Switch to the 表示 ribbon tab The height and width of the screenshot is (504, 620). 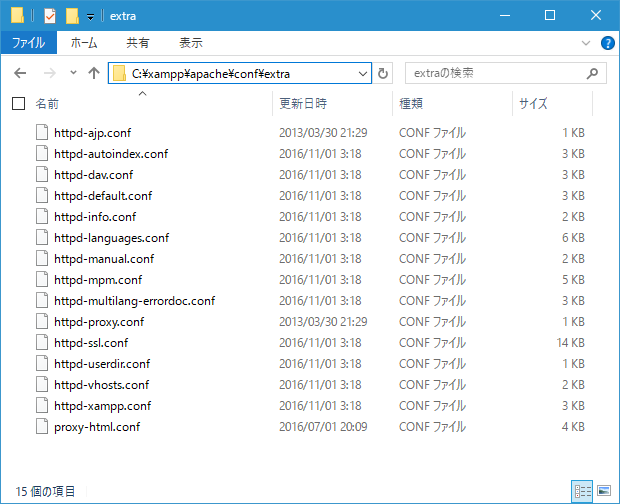[191, 42]
